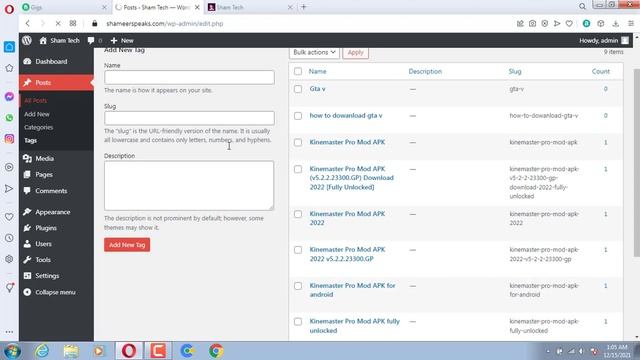640x360 pixels.
Task: Open bookmarks heart in Opera toolbar
Action: [569, 24]
